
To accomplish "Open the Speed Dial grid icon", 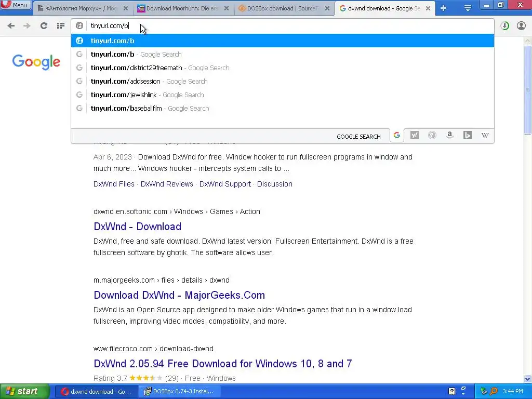I will [x=61, y=25].
